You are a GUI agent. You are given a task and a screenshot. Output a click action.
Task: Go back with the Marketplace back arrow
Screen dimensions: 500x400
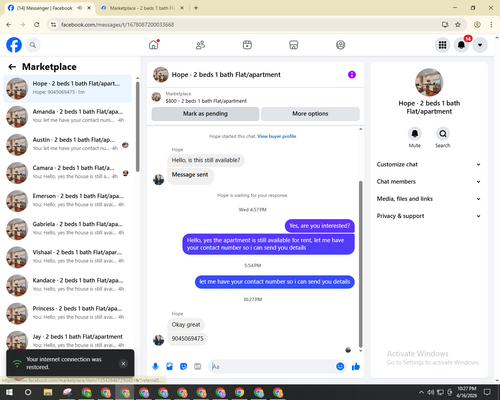tap(12, 67)
